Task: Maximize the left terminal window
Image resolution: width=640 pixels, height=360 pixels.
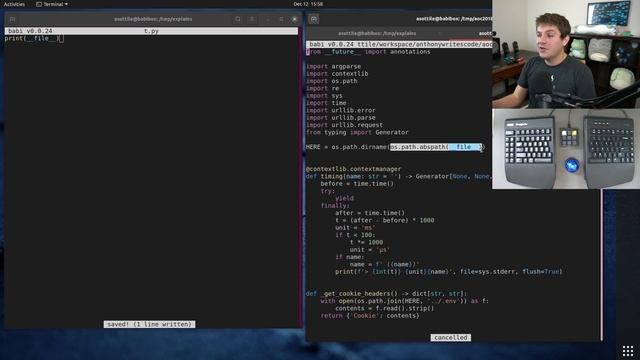Action: click(281, 19)
